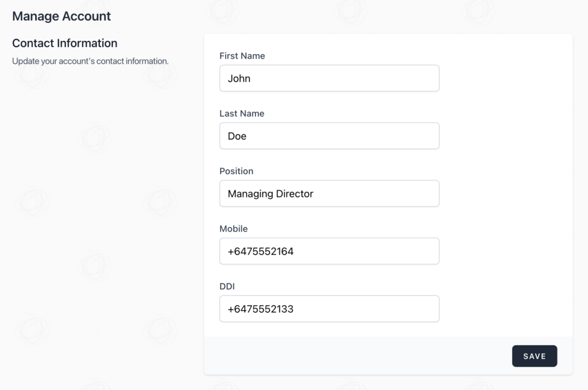Click inside the Position field
This screenshot has height=390, width=588.
click(x=329, y=194)
